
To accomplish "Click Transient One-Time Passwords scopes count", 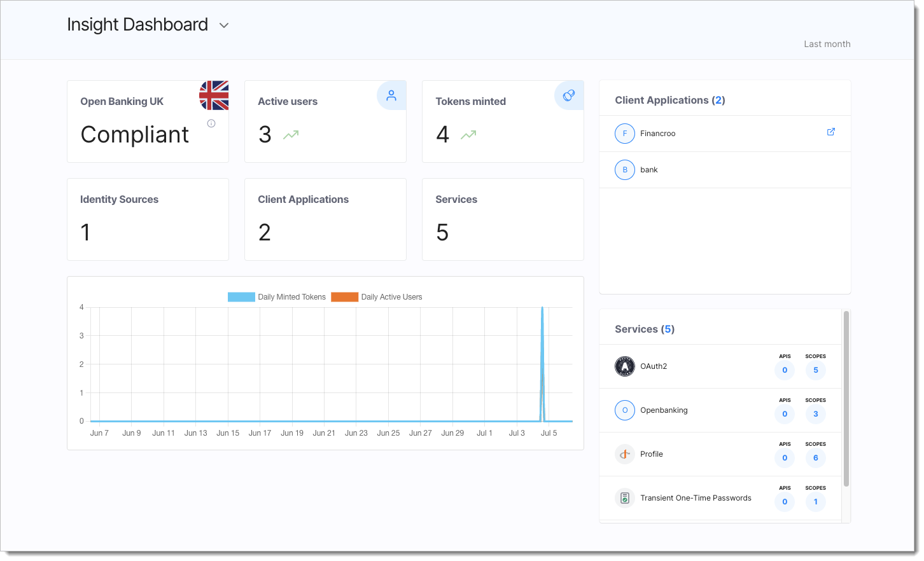I will pos(816,502).
